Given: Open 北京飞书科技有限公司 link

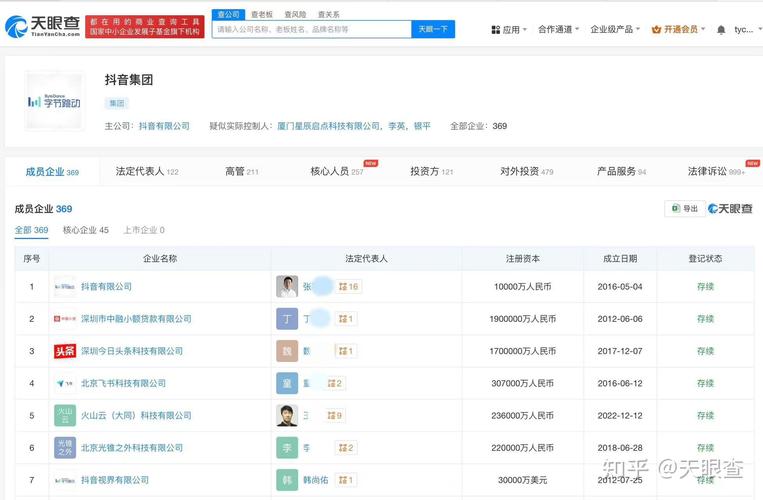Looking at the screenshot, I should point(123,383).
